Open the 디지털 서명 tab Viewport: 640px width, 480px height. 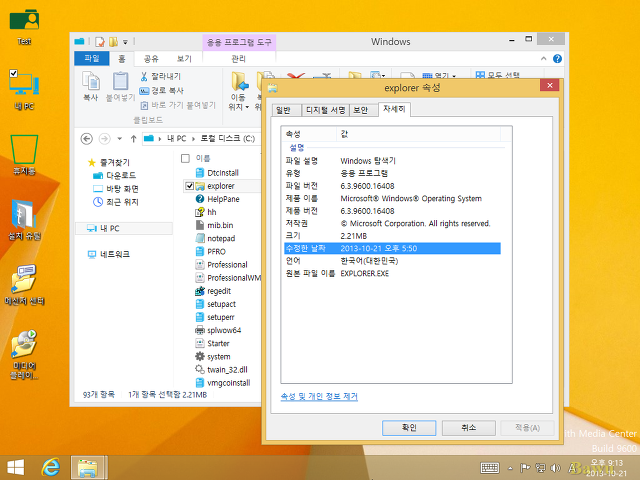coord(325,110)
